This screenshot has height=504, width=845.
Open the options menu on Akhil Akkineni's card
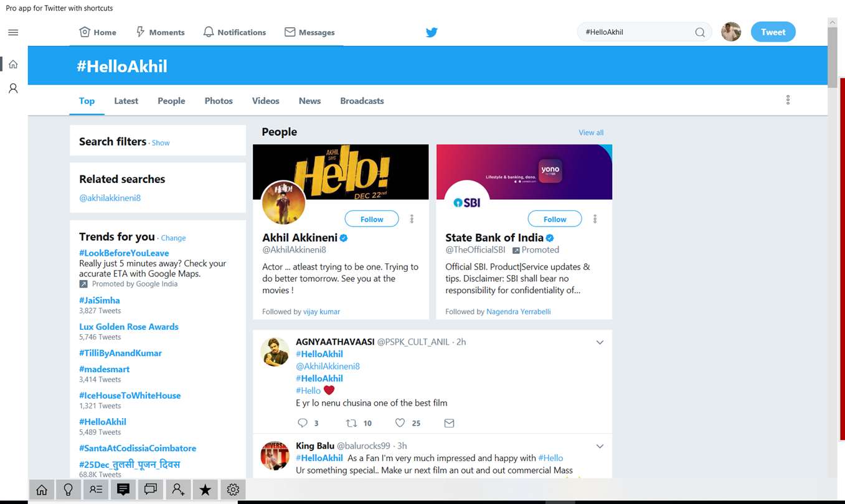click(412, 219)
